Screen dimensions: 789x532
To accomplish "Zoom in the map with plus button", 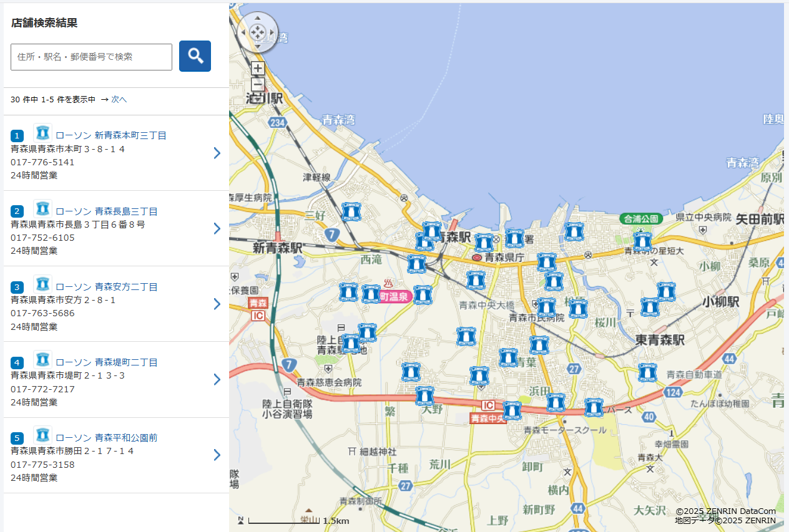I will tap(258, 69).
